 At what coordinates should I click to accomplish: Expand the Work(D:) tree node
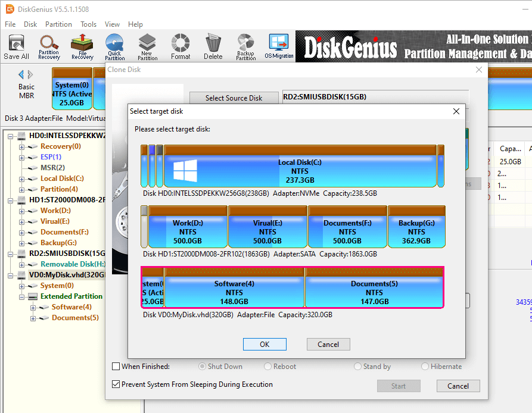coord(22,211)
